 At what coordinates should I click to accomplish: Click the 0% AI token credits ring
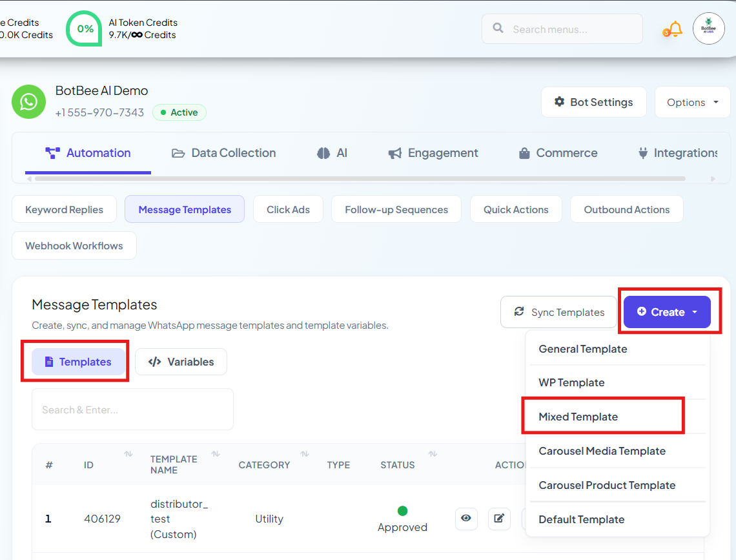click(85, 28)
